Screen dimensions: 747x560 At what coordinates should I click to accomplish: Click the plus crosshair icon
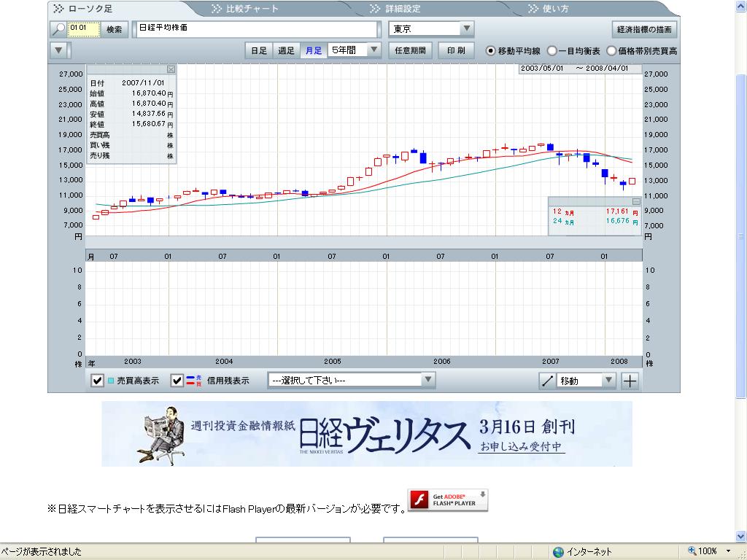tap(630, 381)
